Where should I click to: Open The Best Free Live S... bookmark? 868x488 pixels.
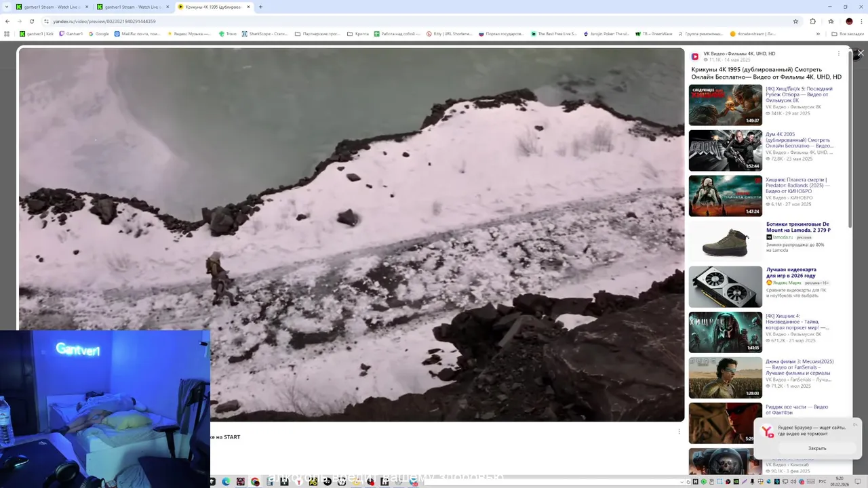click(x=554, y=33)
